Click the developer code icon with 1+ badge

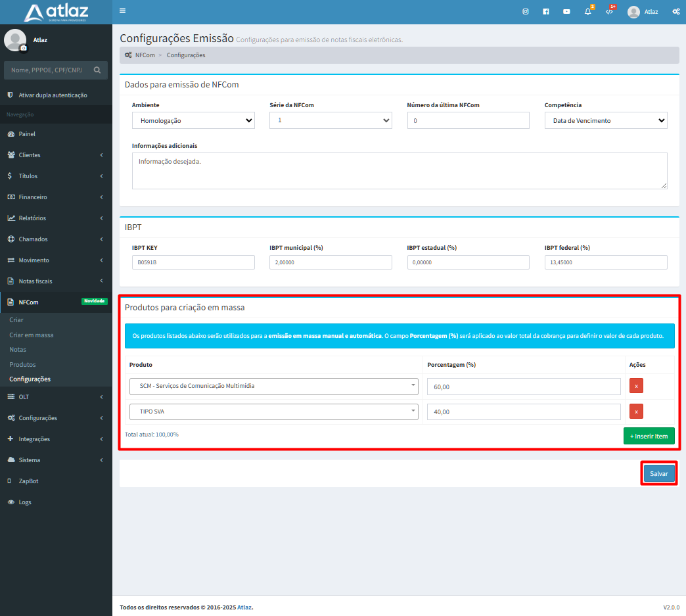click(x=608, y=11)
